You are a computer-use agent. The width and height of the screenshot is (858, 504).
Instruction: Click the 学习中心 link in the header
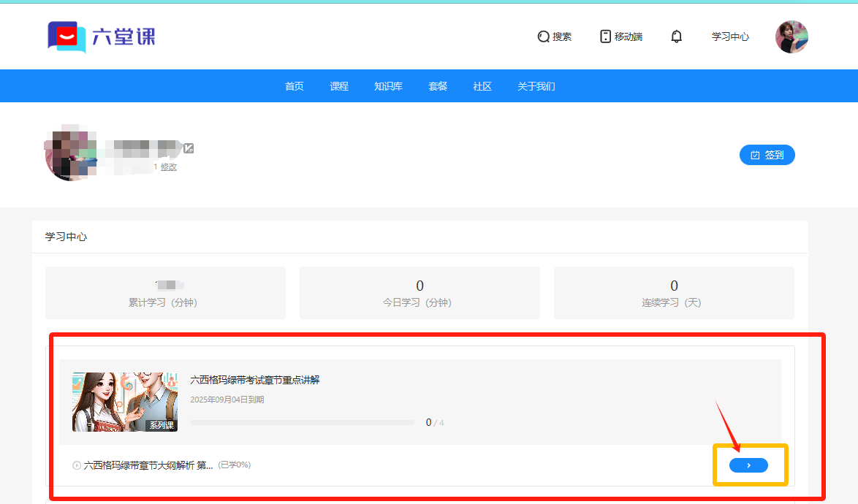pos(730,37)
